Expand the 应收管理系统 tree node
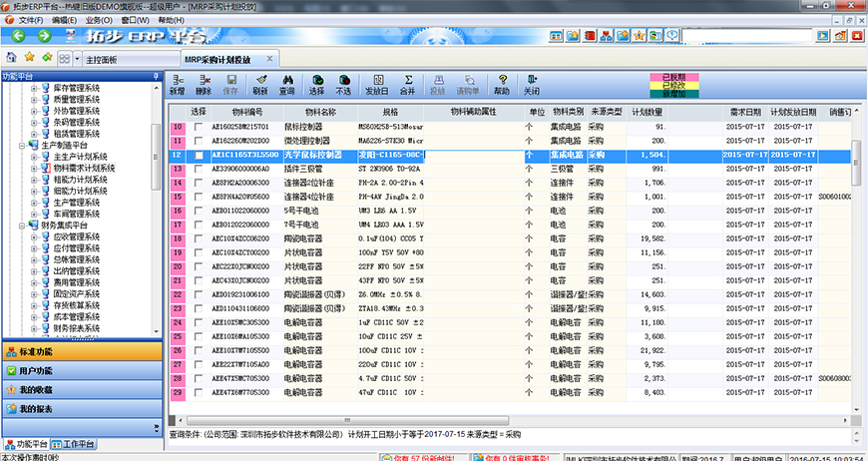 (x=34, y=236)
